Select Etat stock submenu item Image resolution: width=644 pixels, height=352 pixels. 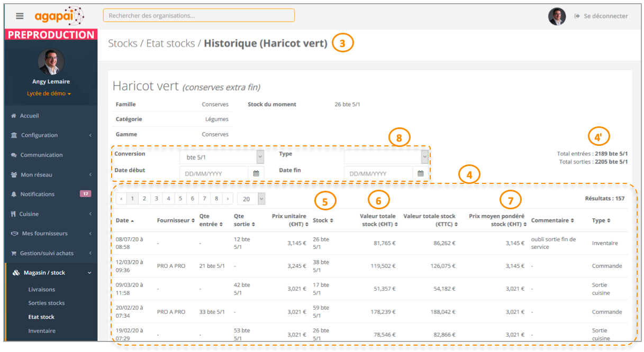click(41, 317)
